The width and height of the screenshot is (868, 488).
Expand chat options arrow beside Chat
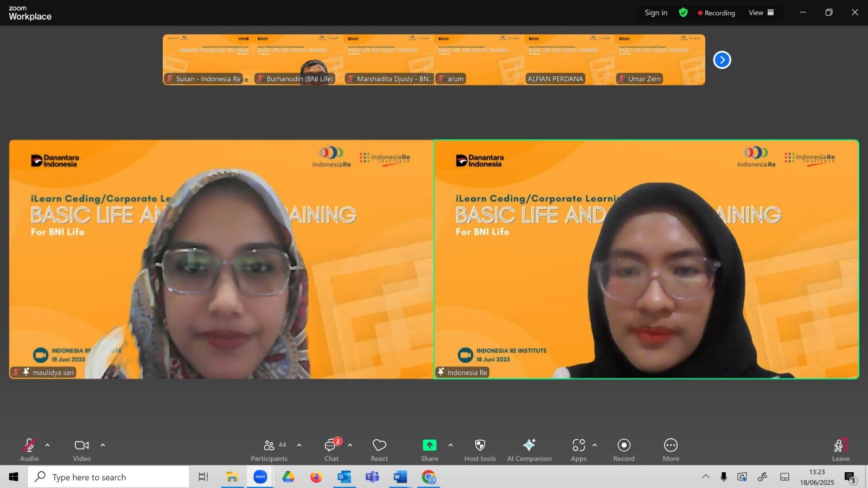click(350, 445)
